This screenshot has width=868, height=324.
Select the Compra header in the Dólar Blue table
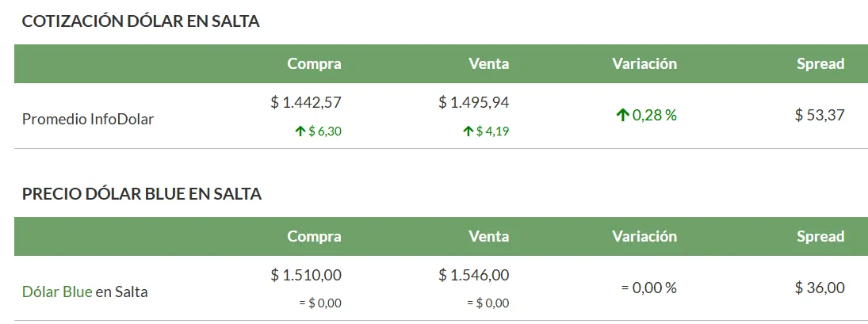[314, 236]
